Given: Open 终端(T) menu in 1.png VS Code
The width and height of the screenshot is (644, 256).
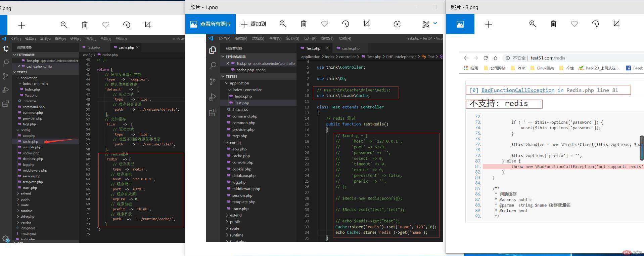Looking at the screenshot, I should point(327,38).
